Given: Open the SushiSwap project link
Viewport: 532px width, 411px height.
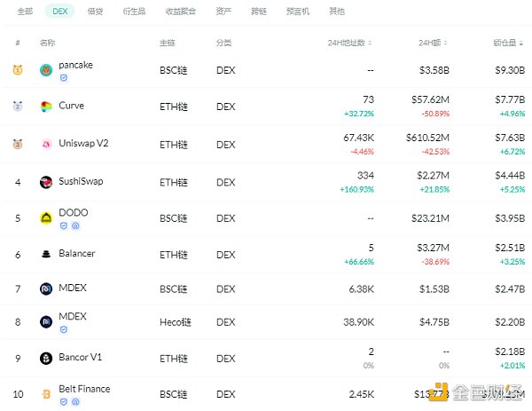Looking at the screenshot, I should coord(81,182).
